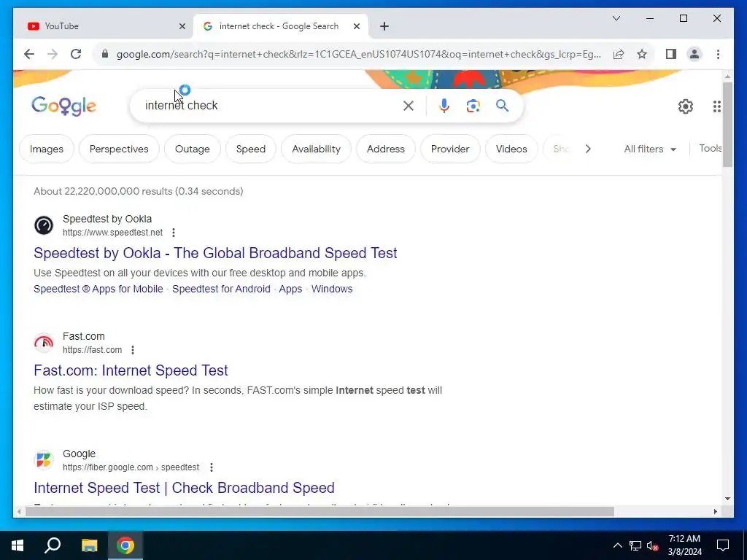747x560 pixels.
Task: Select the Outage filter chip
Action: 192,149
